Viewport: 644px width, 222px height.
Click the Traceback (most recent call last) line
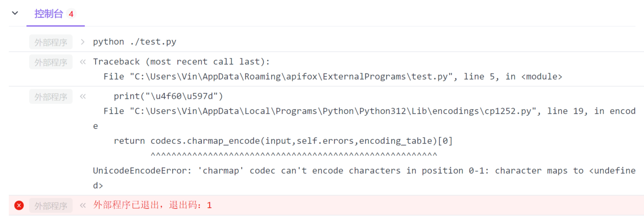[181, 62]
